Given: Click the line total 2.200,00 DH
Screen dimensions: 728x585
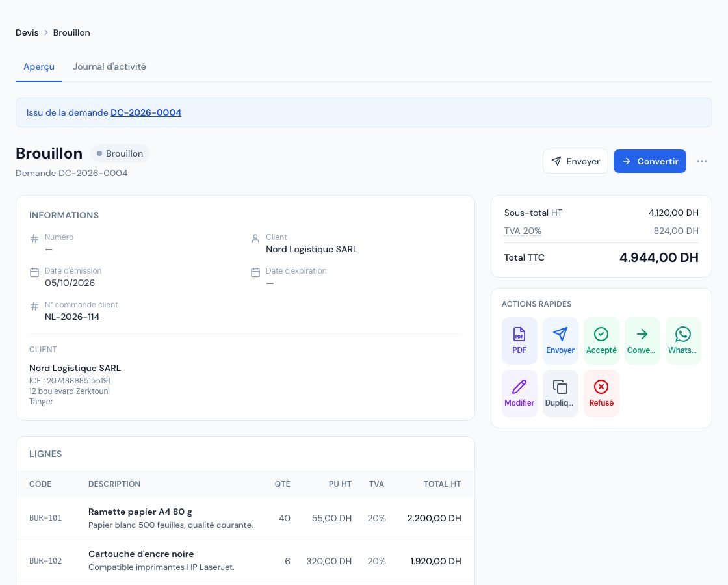Looking at the screenshot, I should point(434,518).
